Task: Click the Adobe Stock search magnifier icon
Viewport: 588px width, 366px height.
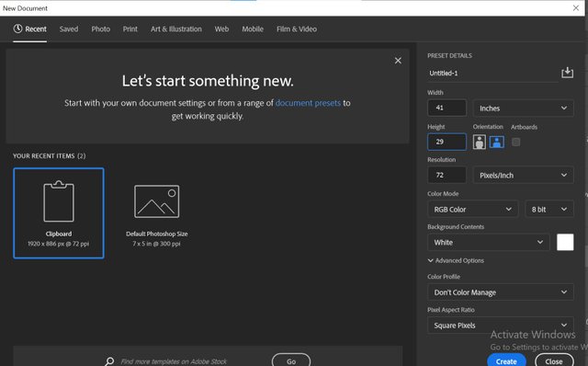Action: point(109,361)
